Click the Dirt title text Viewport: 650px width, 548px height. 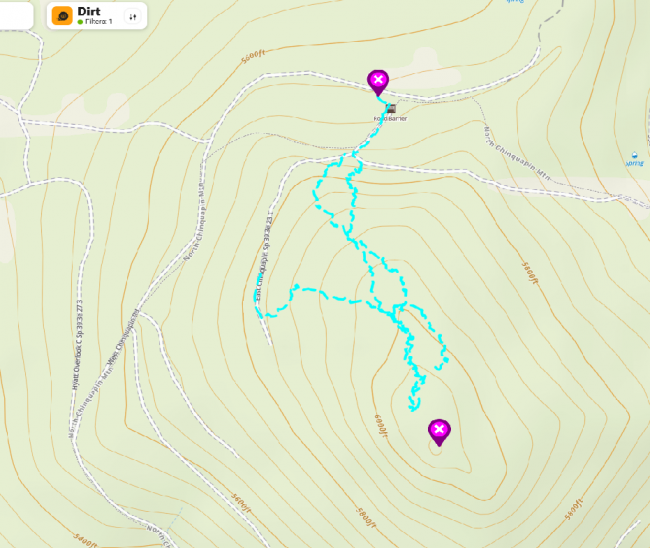(x=89, y=12)
